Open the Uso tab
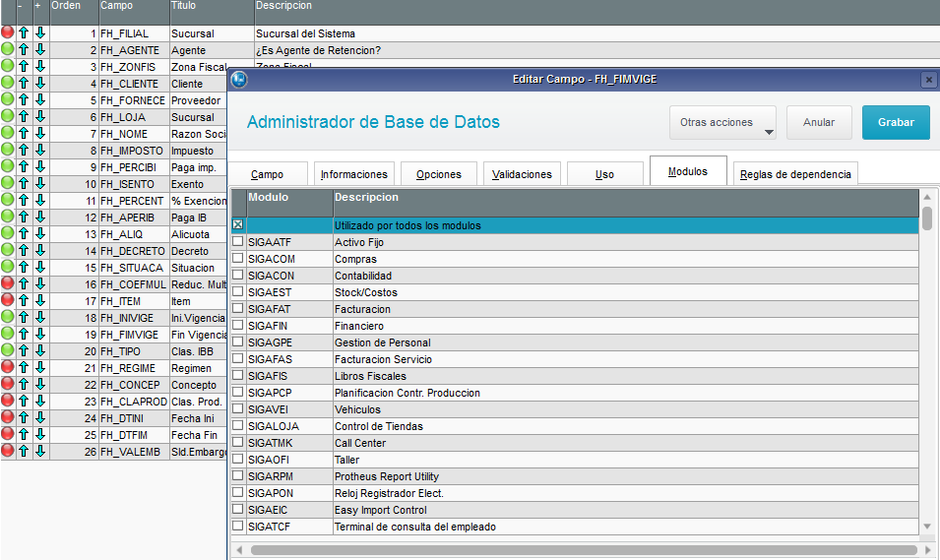The height and width of the screenshot is (560, 940). [x=605, y=174]
